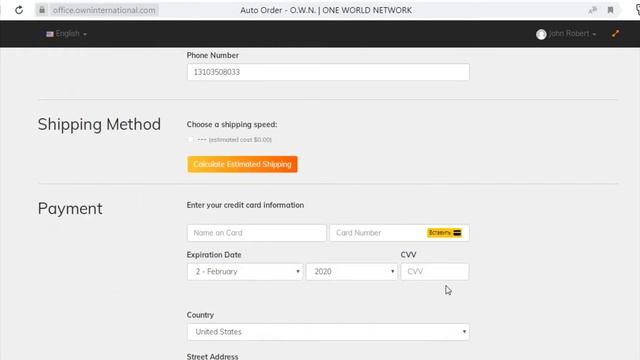Click the orange expand icon in header
Image resolution: width=640 pixels, height=360 pixels.
(x=615, y=34)
